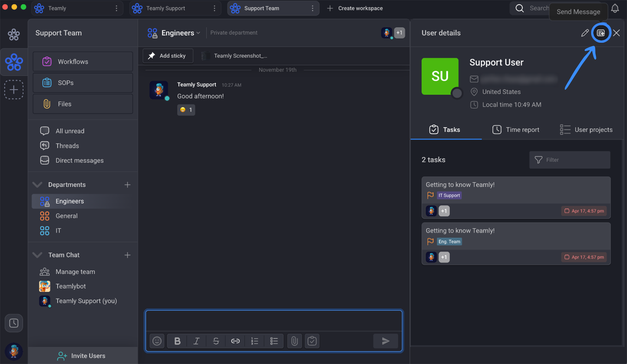Open Files in the sidebar

pos(83,104)
